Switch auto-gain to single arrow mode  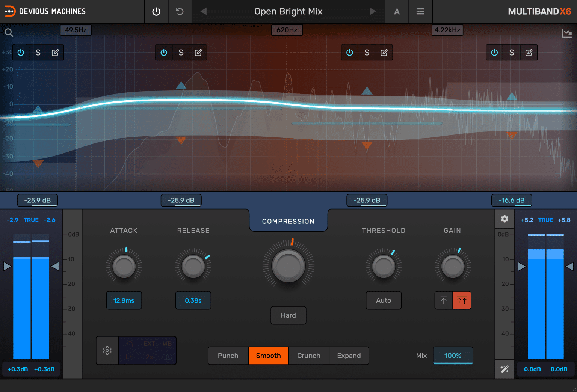pos(444,300)
